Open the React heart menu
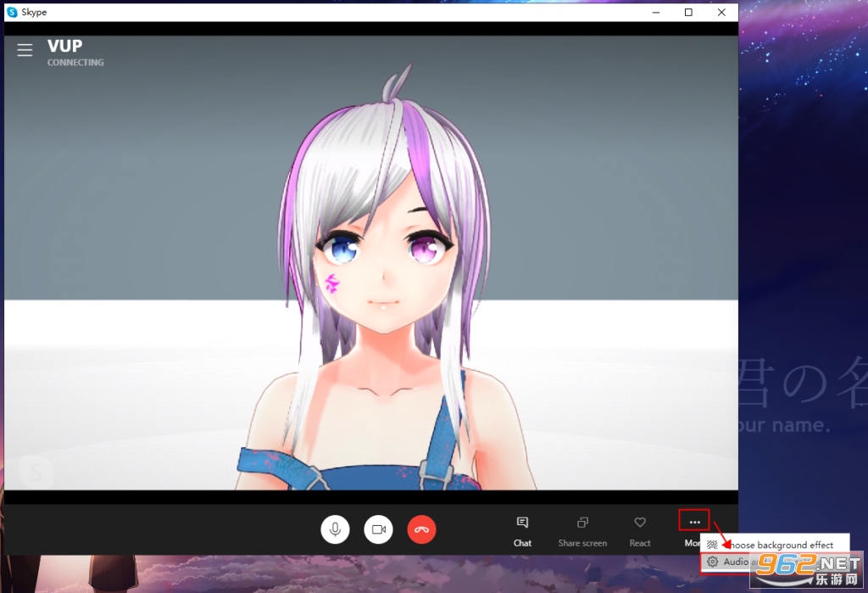 (x=640, y=531)
